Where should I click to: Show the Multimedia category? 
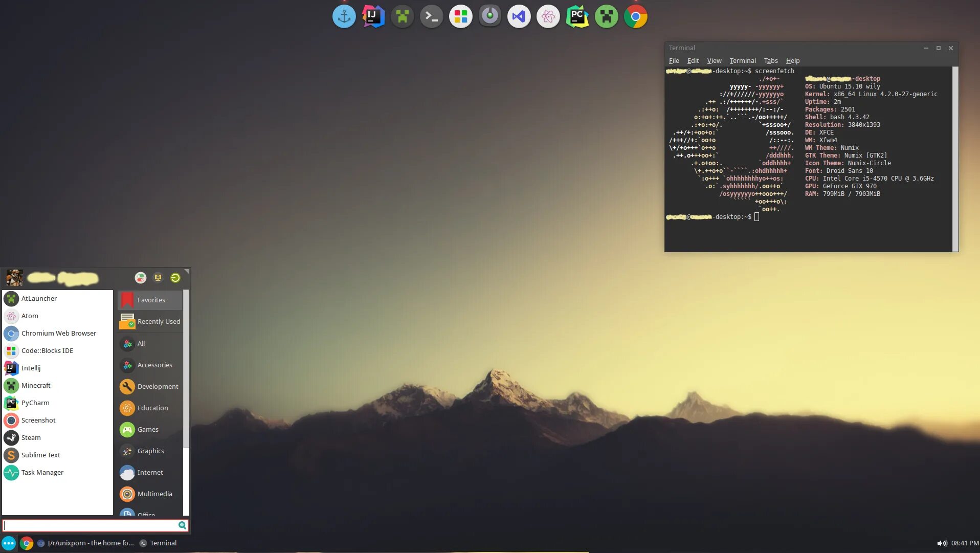[x=150, y=494]
